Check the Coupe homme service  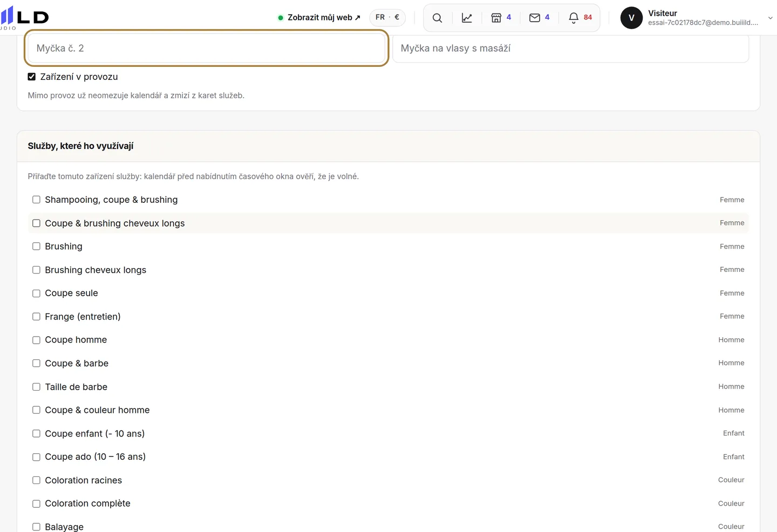pos(36,340)
